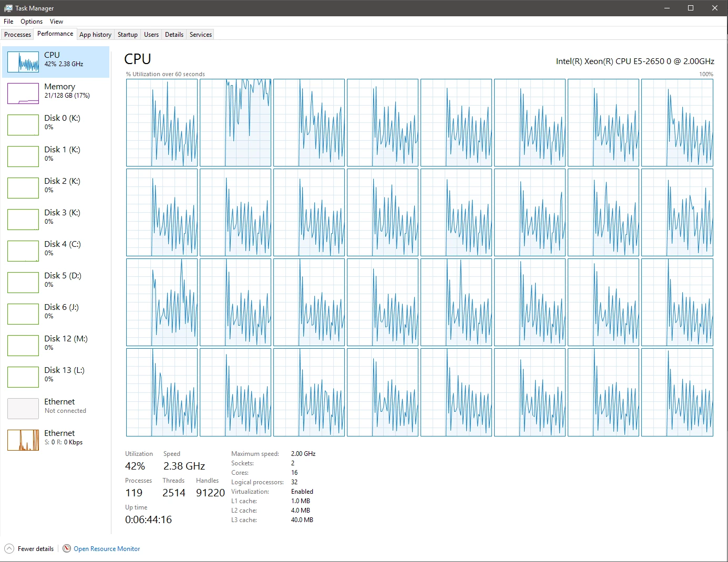
Task: Open the Options menu
Action: [32, 22]
